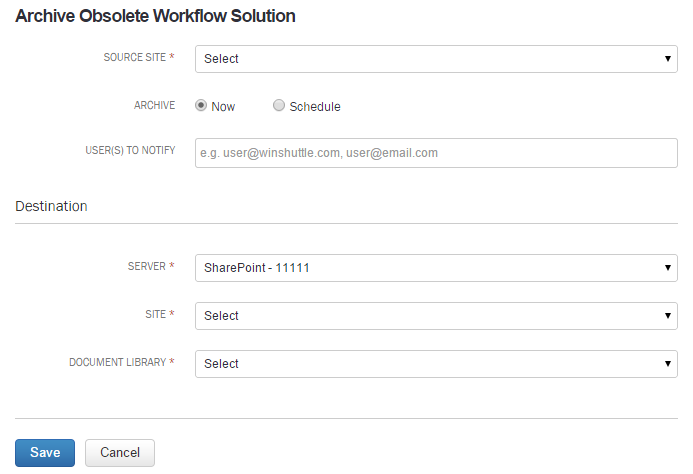This screenshot has width=693, height=474.
Task: Click the Cancel button
Action: point(120,453)
